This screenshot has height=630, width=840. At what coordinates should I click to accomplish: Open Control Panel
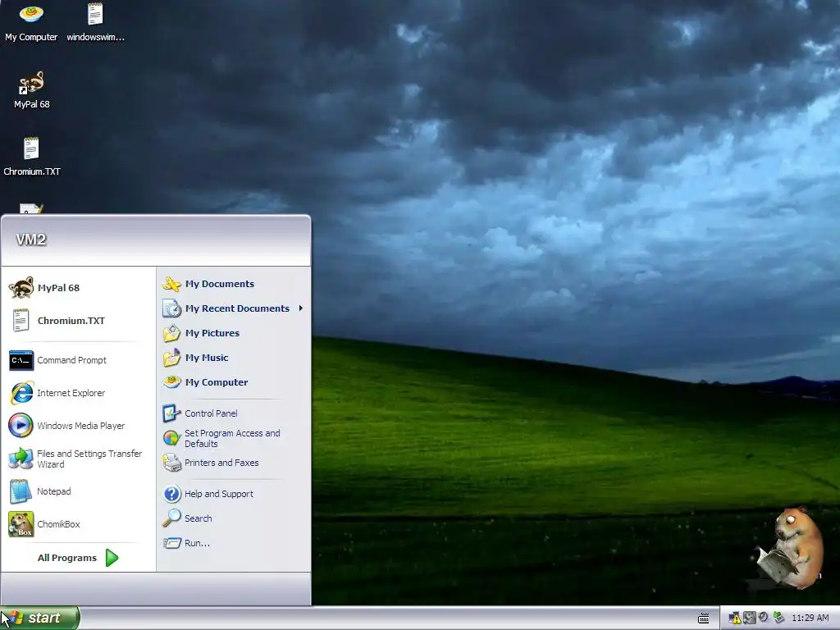click(234, 413)
